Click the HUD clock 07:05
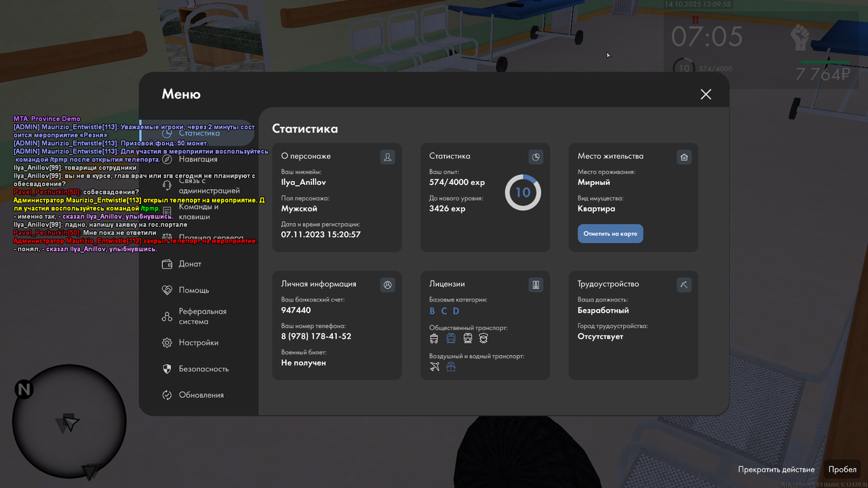 click(x=707, y=37)
